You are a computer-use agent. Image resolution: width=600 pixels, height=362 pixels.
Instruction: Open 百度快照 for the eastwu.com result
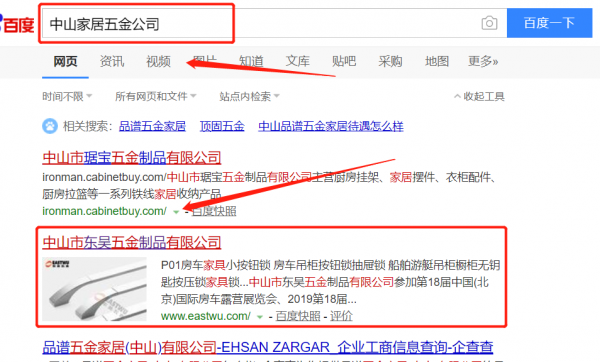point(298,316)
